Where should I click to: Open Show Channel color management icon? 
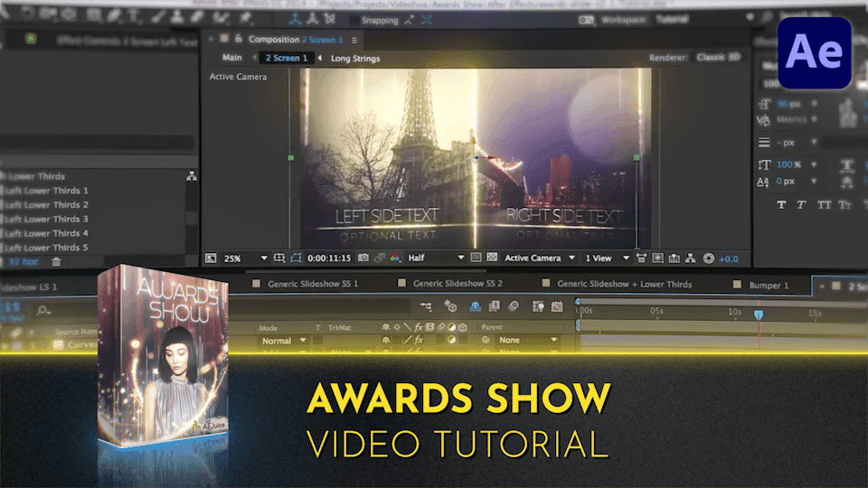(395, 258)
